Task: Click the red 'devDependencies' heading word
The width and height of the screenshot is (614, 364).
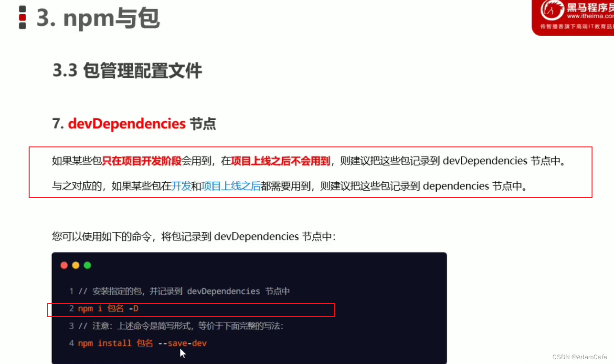Action: [x=127, y=124]
